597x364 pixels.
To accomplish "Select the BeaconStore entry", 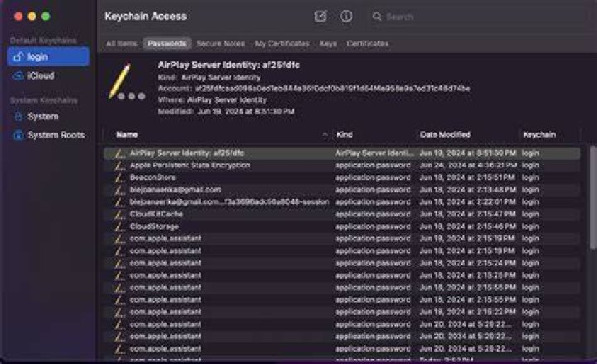I will click(342, 177).
